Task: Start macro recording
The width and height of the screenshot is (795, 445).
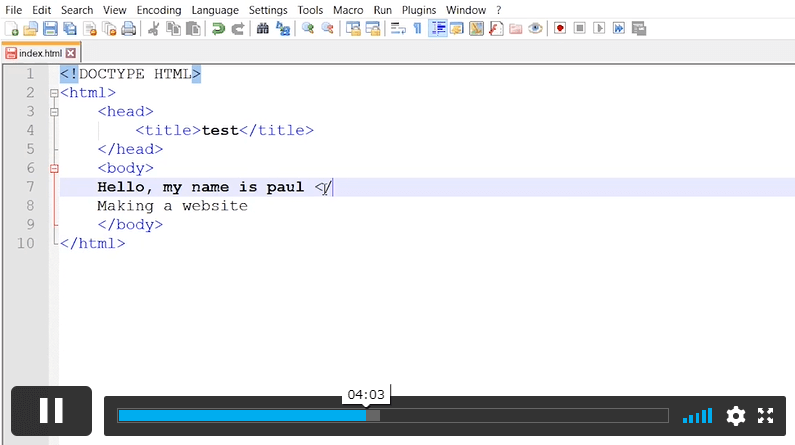Action: tap(560, 29)
